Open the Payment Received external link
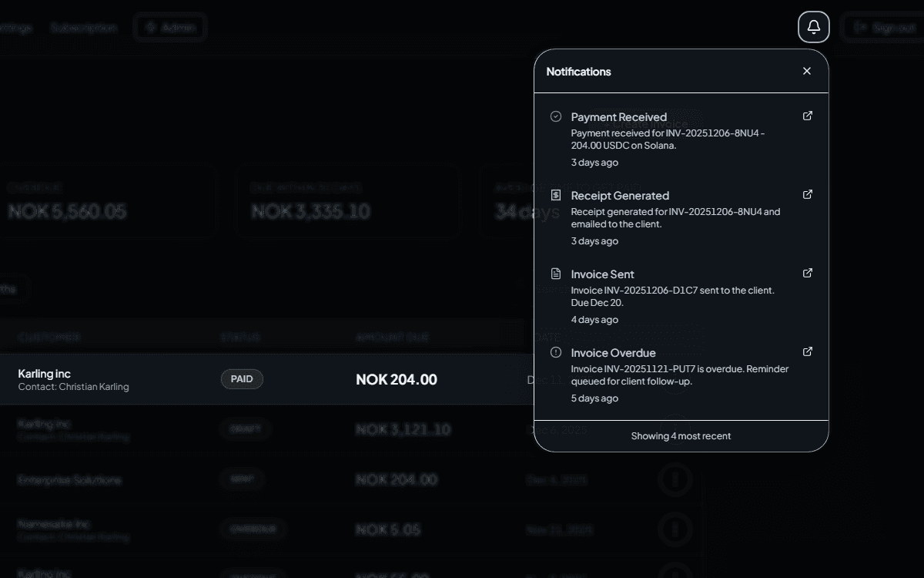 click(807, 115)
